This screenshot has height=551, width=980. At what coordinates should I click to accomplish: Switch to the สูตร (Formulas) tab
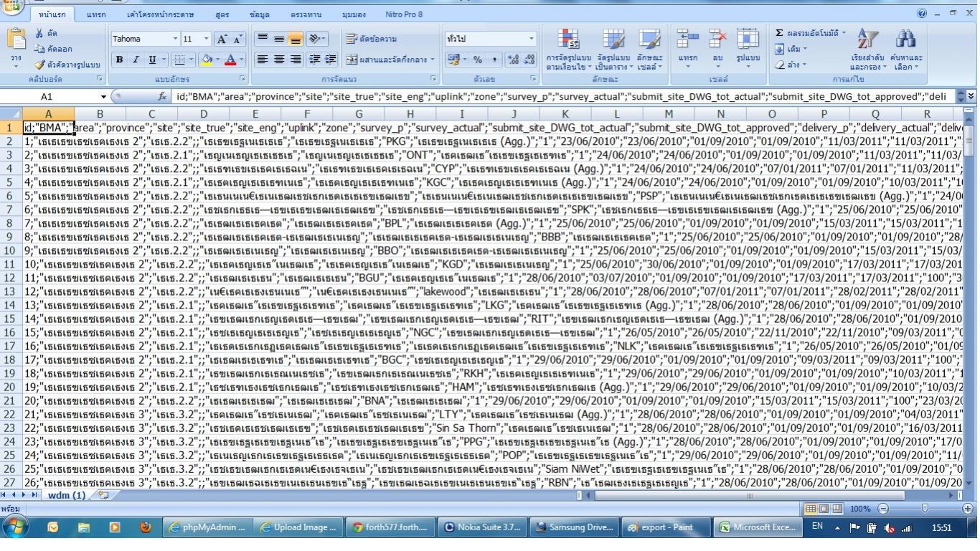click(222, 14)
